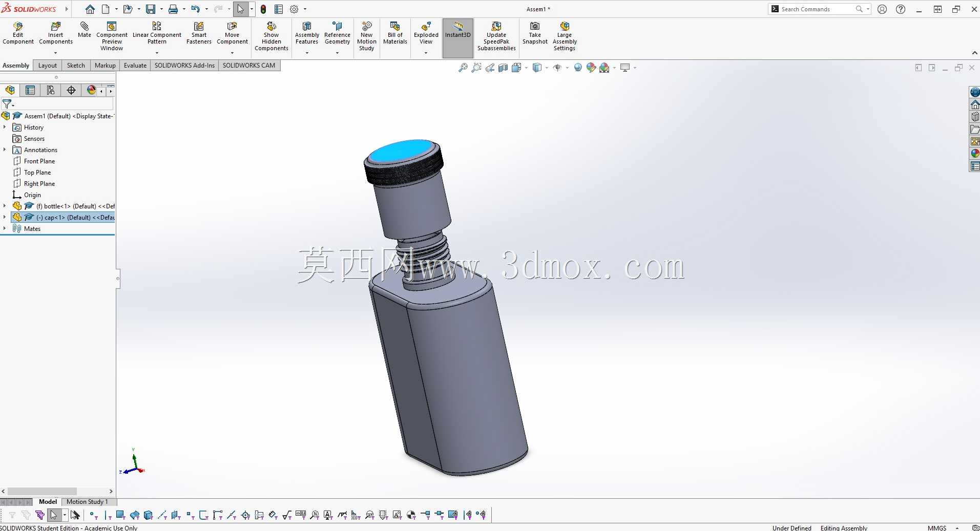This screenshot has height=531, width=980.
Task: Click feature tree horizontal scrollbar
Action: pos(42,491)
